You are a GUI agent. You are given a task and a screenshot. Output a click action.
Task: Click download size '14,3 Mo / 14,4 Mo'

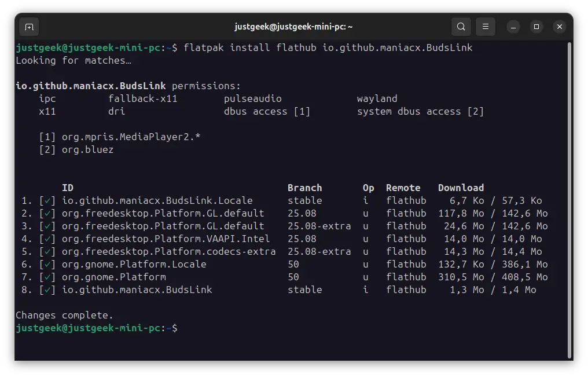tap(493, 252)
